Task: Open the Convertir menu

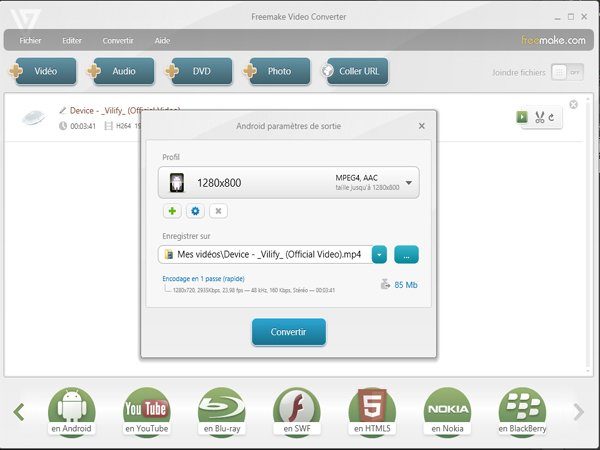Action: (x=118, y=41)
